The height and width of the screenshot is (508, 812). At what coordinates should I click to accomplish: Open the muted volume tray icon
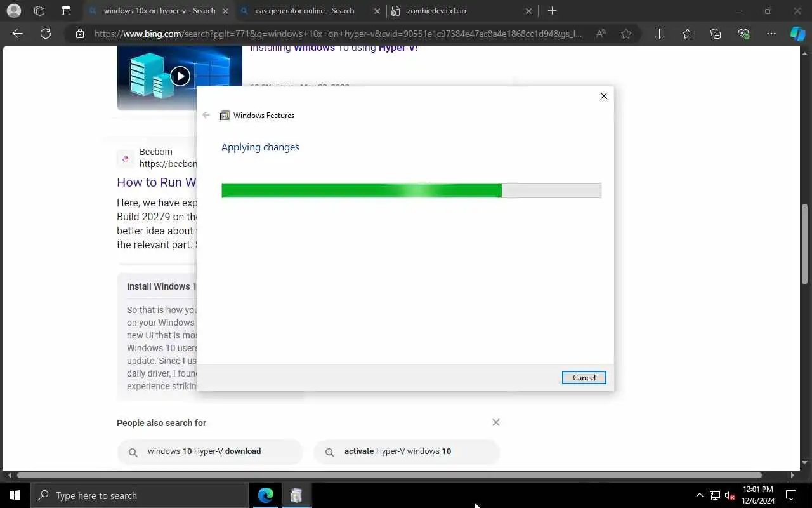(730, 495)
